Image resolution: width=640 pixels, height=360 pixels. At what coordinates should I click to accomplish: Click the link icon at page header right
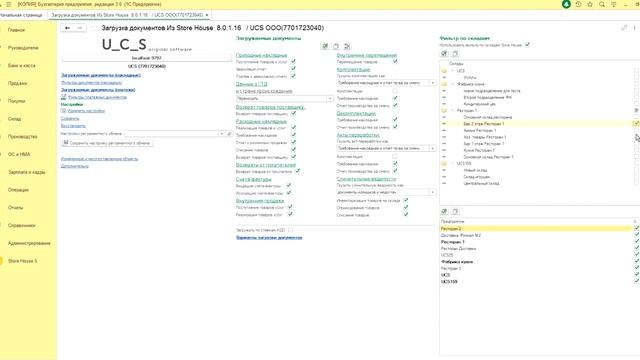pyautogui.click(x=624, y=28)
